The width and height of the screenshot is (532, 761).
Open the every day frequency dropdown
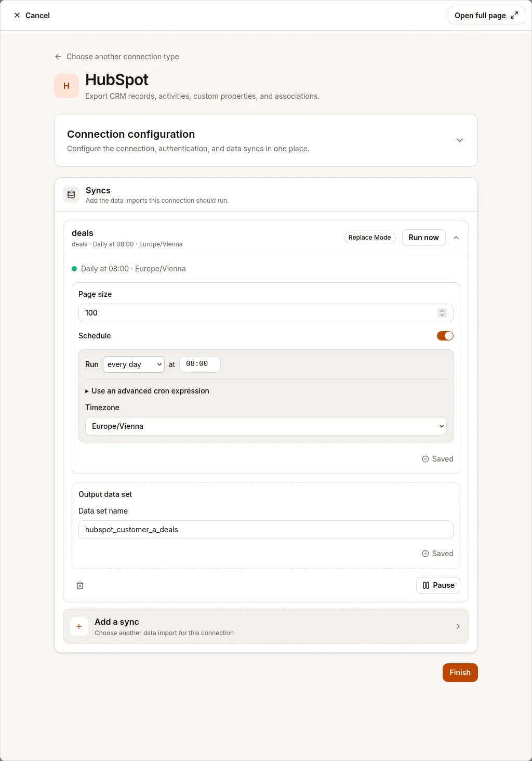(x=134, y=364)
